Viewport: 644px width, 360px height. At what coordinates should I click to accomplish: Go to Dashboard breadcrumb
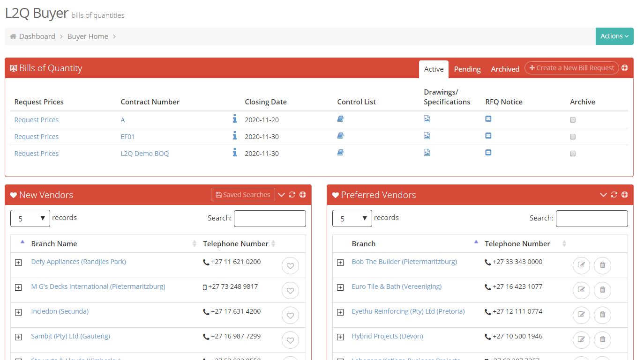(x=37, y=36)
